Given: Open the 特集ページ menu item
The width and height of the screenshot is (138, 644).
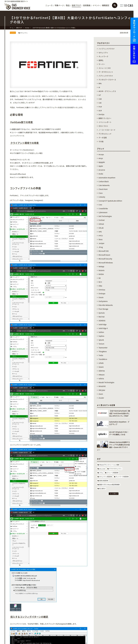Looking at the screenshot, I should point(59,5).
